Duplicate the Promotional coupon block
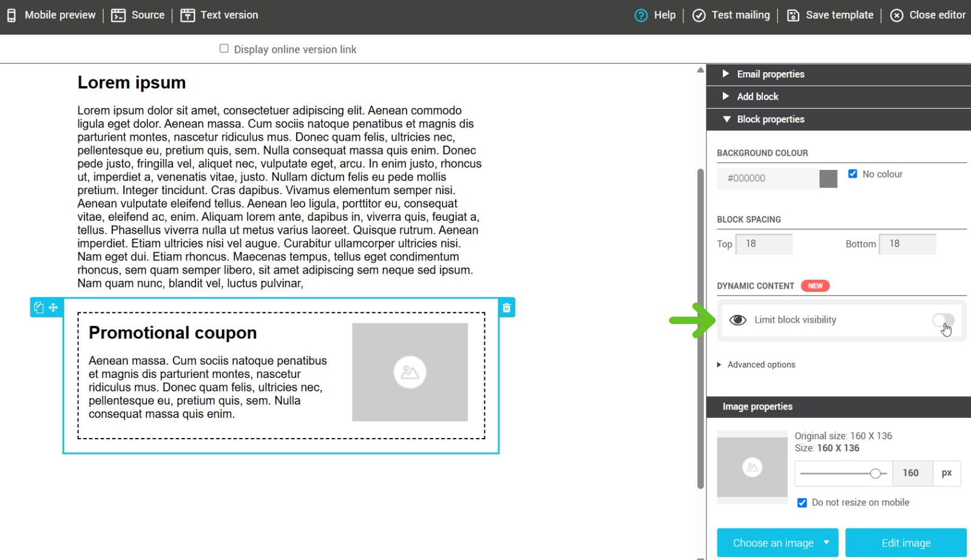Screen dimensions: 971x560 click(x=39, y=308)
